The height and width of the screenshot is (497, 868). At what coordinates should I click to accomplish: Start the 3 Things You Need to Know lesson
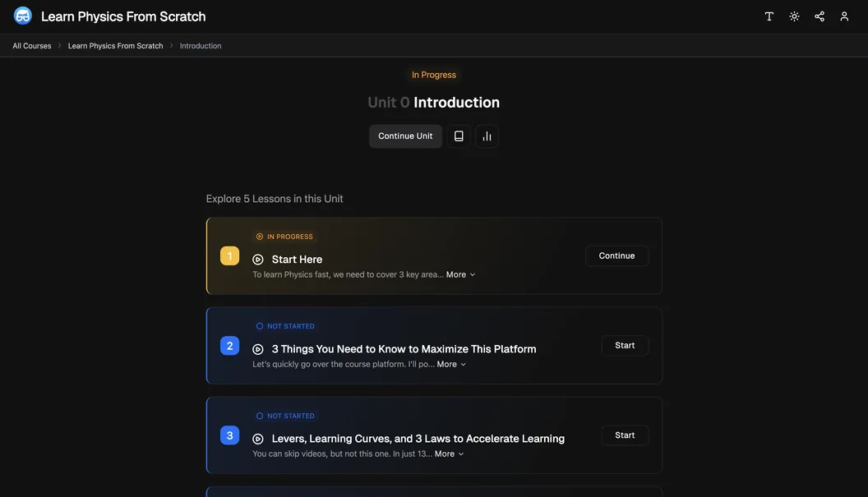click(625, 345)
